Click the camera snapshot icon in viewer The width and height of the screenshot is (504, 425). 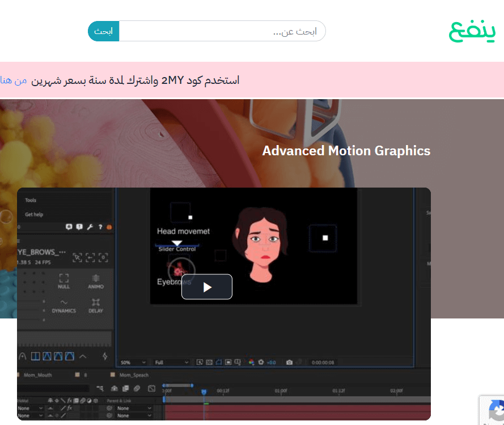click(x=289, y=362)
